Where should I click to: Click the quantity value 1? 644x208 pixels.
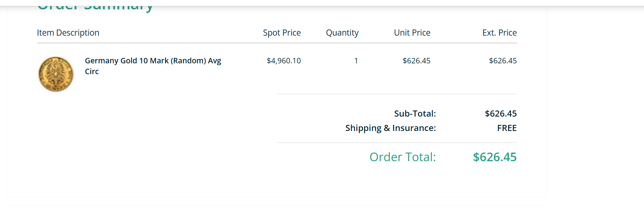click(356, 61)
